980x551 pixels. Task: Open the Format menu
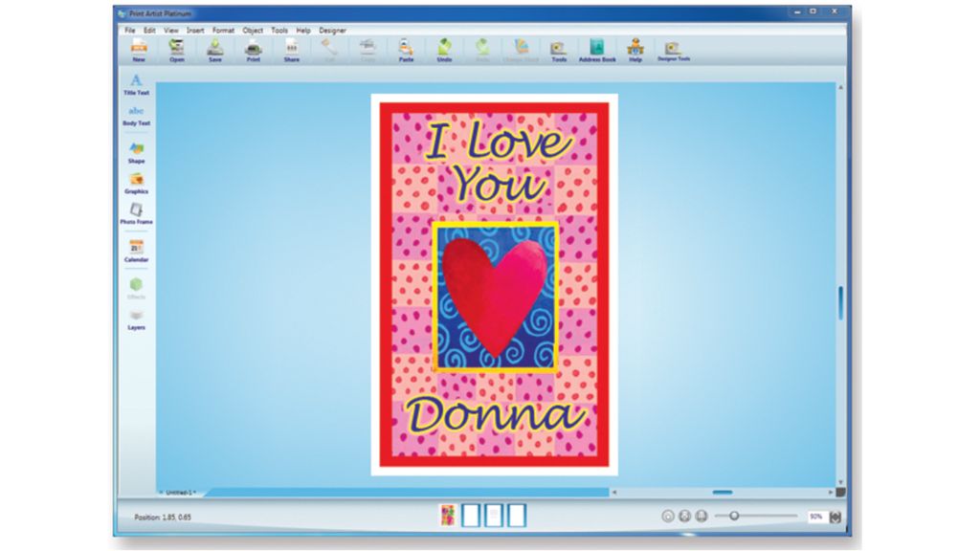(x=222, y=30)
